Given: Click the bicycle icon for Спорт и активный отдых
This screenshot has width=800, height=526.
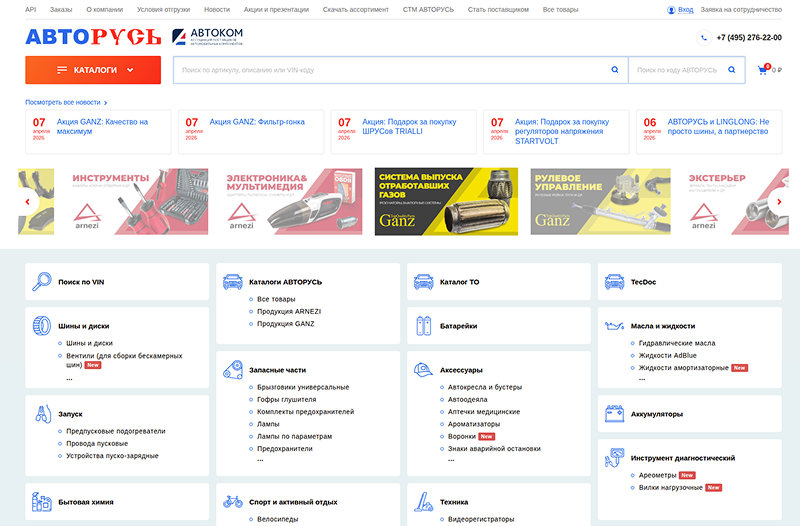Looking at the screenshot, I should [x=233, y=502].
